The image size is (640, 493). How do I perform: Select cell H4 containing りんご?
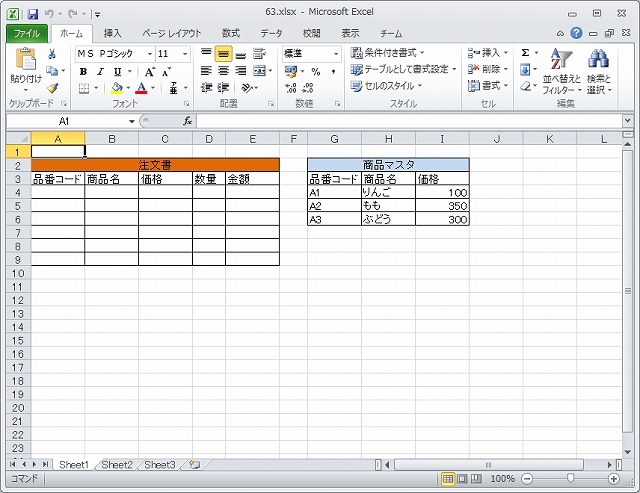pos(388,192)
